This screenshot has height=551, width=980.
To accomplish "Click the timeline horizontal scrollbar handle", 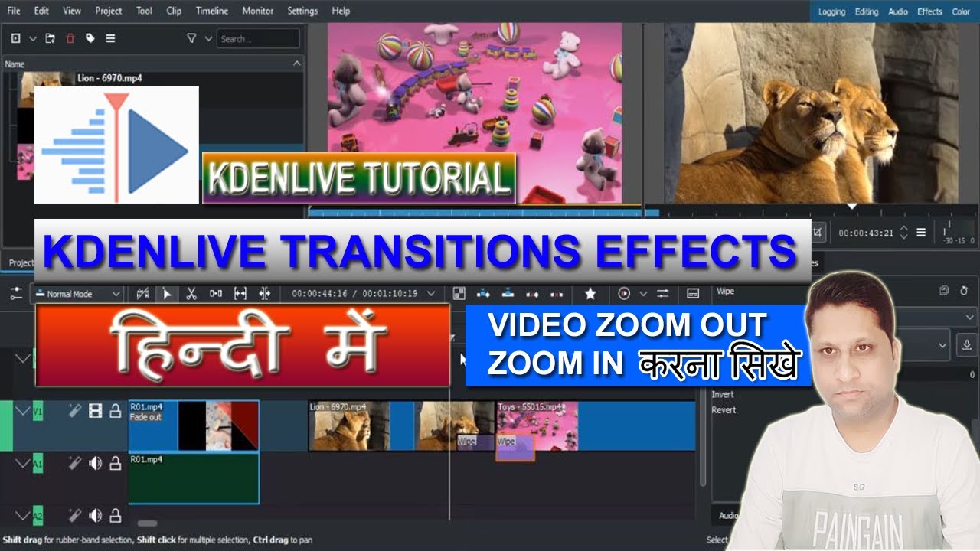I will tap(147, 523).
